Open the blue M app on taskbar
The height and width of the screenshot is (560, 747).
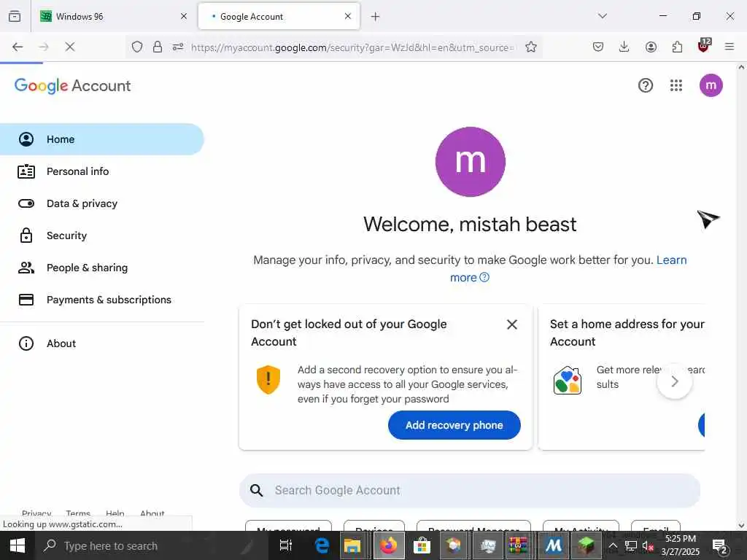(553, 545)
